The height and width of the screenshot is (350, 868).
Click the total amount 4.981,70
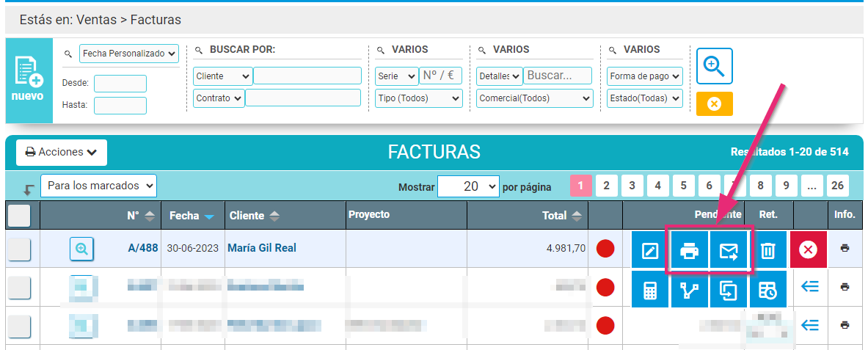566,249
